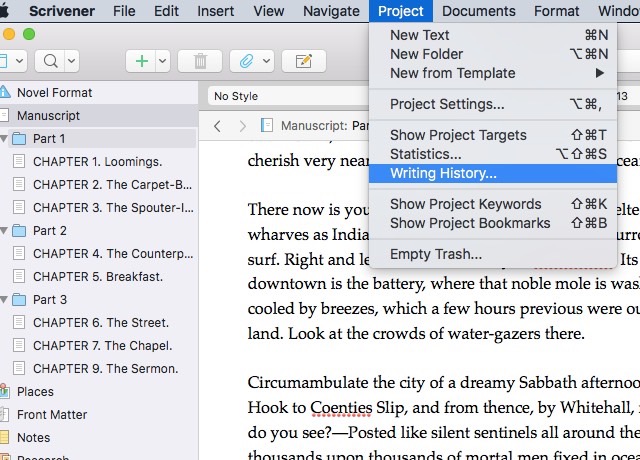Screen dimensions: 640x460
Task: Expand the New from Template submenu
Action: [493, 73]
